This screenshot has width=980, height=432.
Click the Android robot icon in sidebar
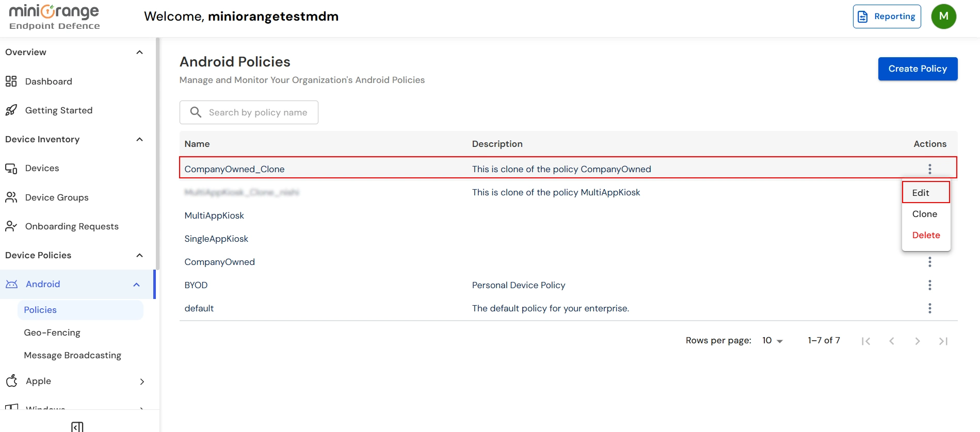[11, 284]
